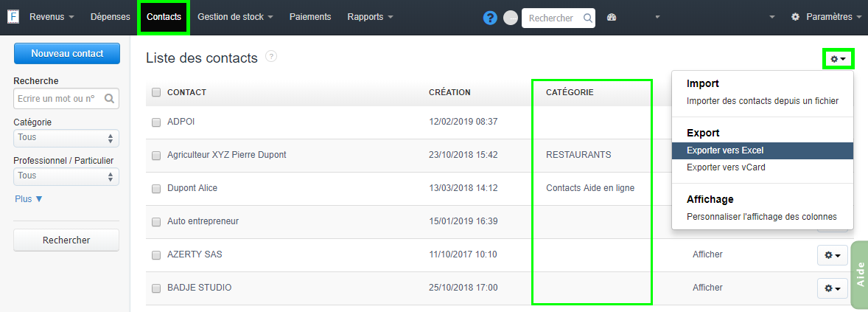Screen dimensions: 868x312
Task: Expand the Plus filters link
Action: [29, 199]
